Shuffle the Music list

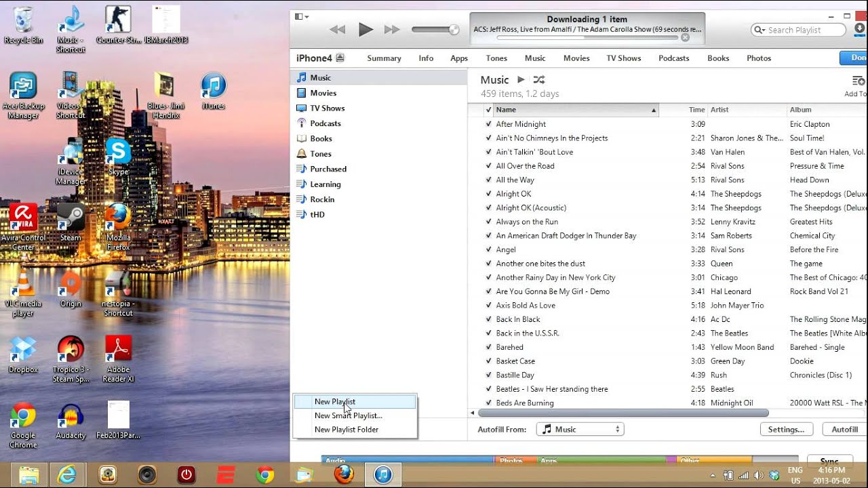pos(539,80)
